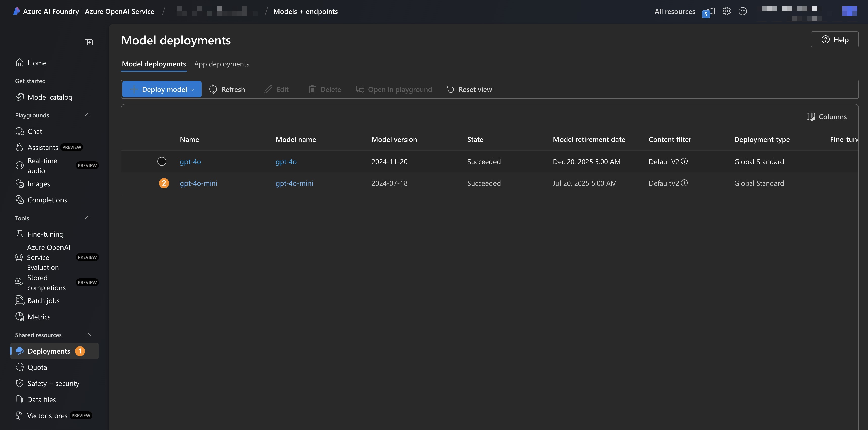Open the Metrics page
This screenshot has width=868, height=430.
(39, 317)
